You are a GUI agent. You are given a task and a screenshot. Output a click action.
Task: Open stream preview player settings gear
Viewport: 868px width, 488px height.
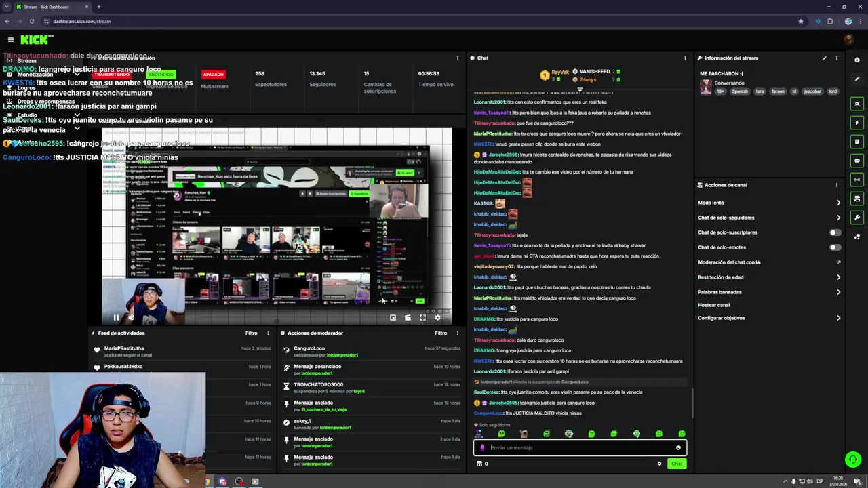click(x=437, y=317)
